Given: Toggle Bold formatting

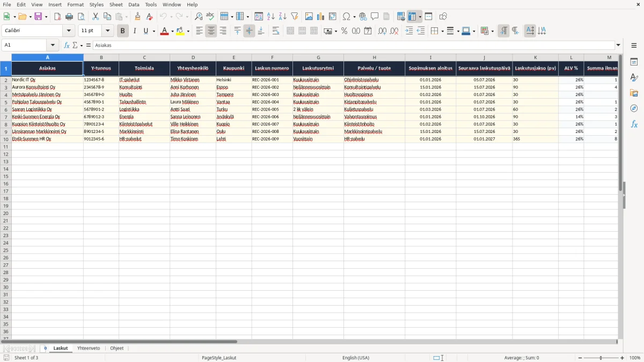Looking at the screenshot, I should 122,31.
